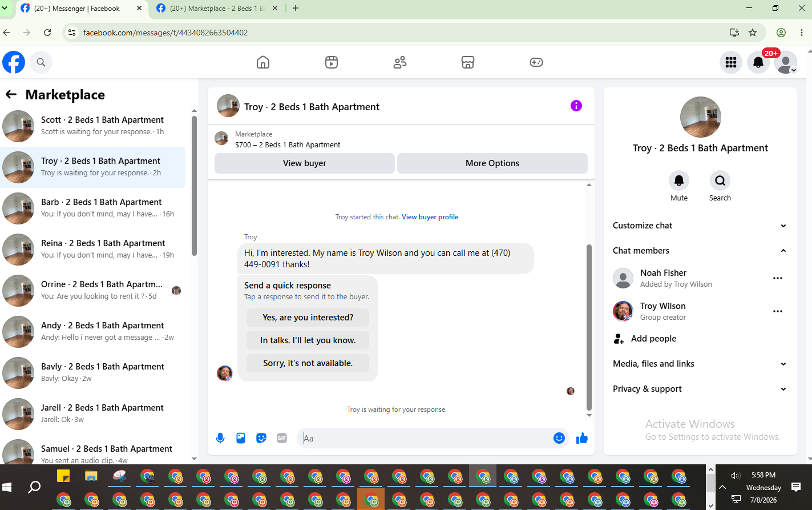Viewport: 812px width, 510px height.
Task: Open the Orrine 2 Beds conversation
Action: coord(94,291)
